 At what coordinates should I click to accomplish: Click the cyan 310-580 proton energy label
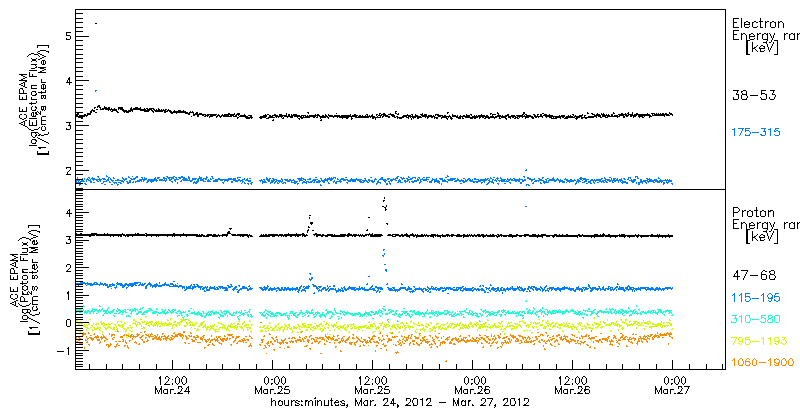click(756, 320)
